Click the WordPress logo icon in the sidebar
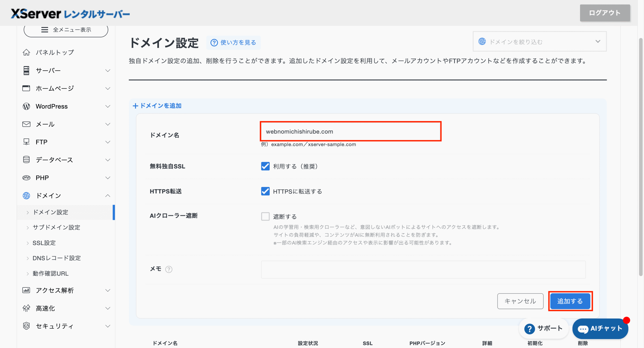The width and height of the screenshot is (644, 348). (x=26, y=106)
